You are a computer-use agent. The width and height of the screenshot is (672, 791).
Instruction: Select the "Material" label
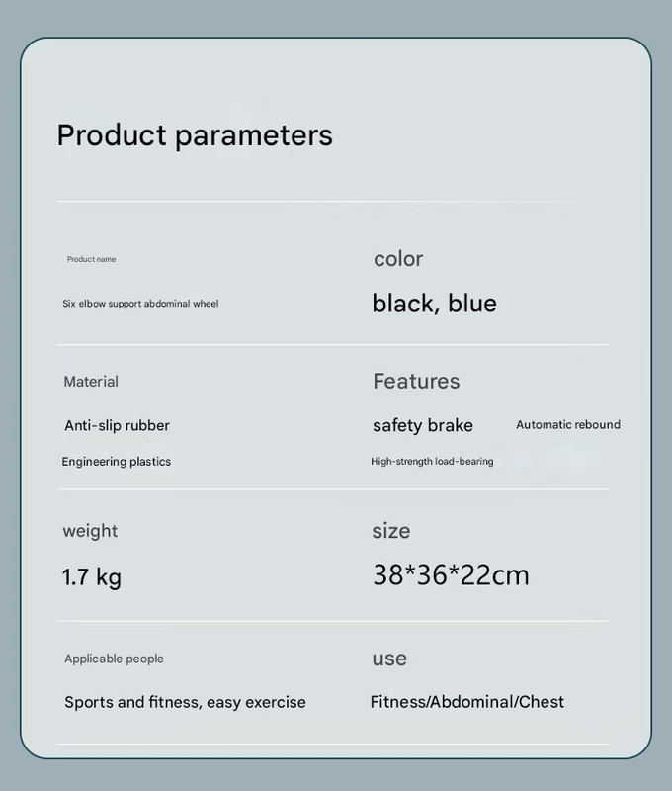[x=91, y=382]
